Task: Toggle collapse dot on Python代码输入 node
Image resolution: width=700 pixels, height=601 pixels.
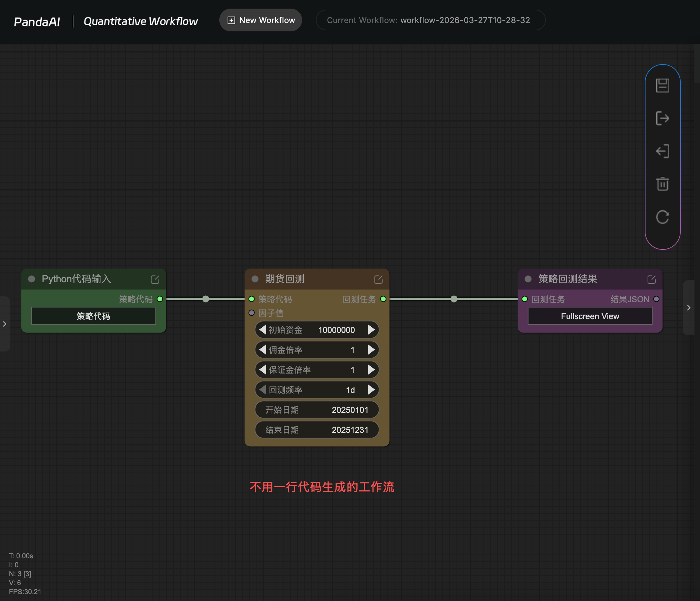Action: pyautogui.click(x=32, y=279)
